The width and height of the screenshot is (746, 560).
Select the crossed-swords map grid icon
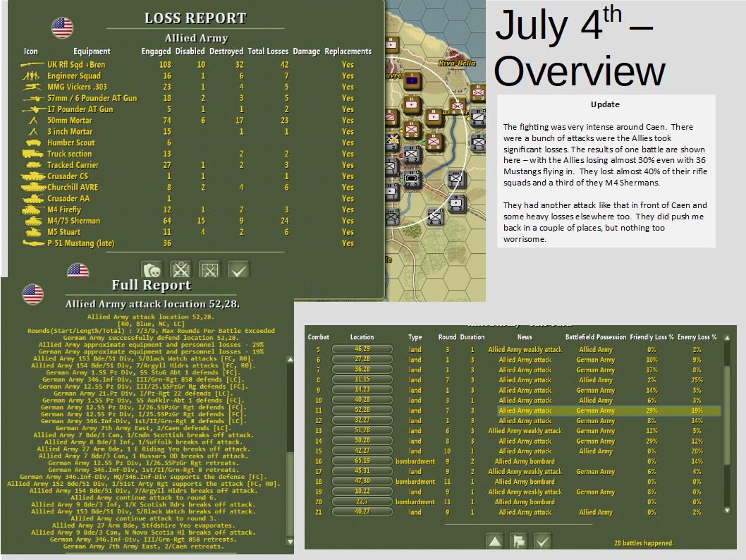pos(210,270)
